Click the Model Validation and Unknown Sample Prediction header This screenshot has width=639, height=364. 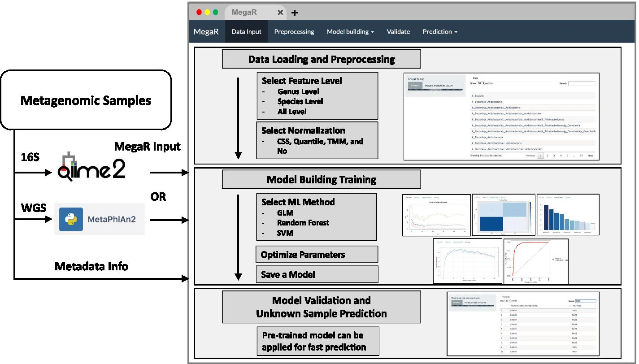point(322,307)
